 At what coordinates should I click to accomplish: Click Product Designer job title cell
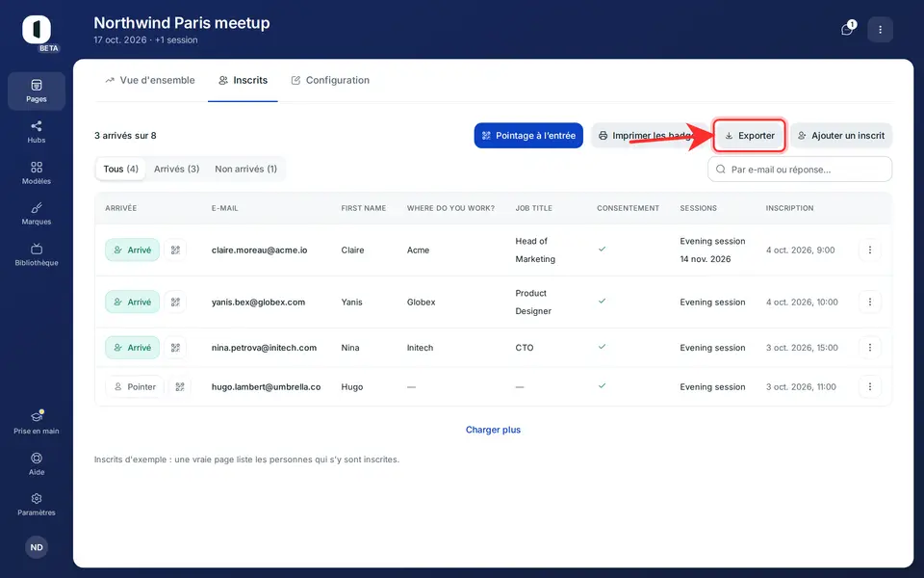[x=533, y=302]
